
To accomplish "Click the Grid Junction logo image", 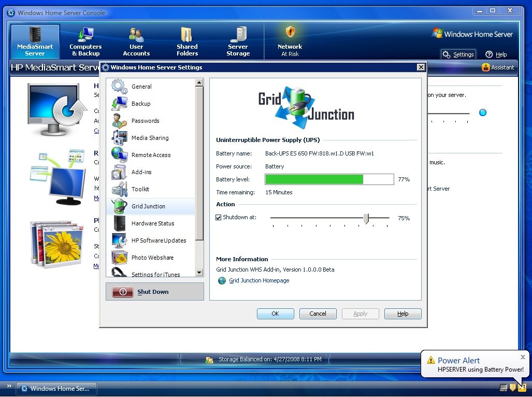I will coord(306,108).
